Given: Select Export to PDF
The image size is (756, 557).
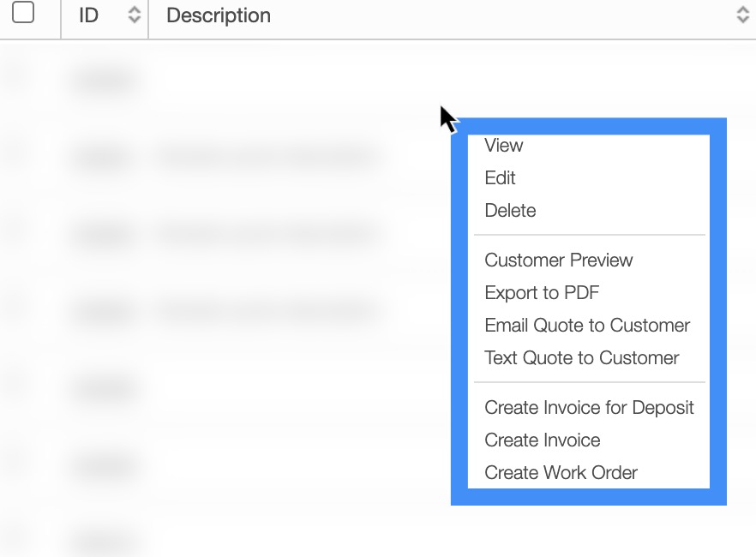Looking at the screenshot, I should (x=542, y=293).
